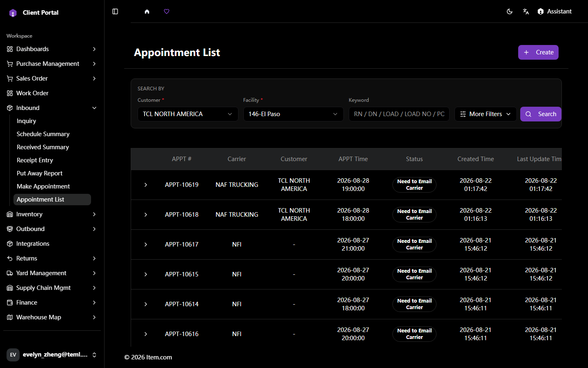Open Received Summary

tap(52, 147)
